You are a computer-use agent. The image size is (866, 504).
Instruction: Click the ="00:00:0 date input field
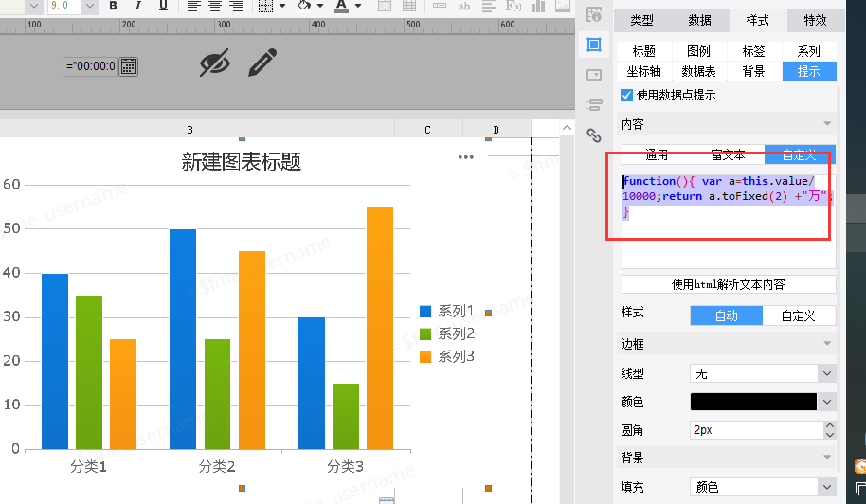click(x=91, y=67)
